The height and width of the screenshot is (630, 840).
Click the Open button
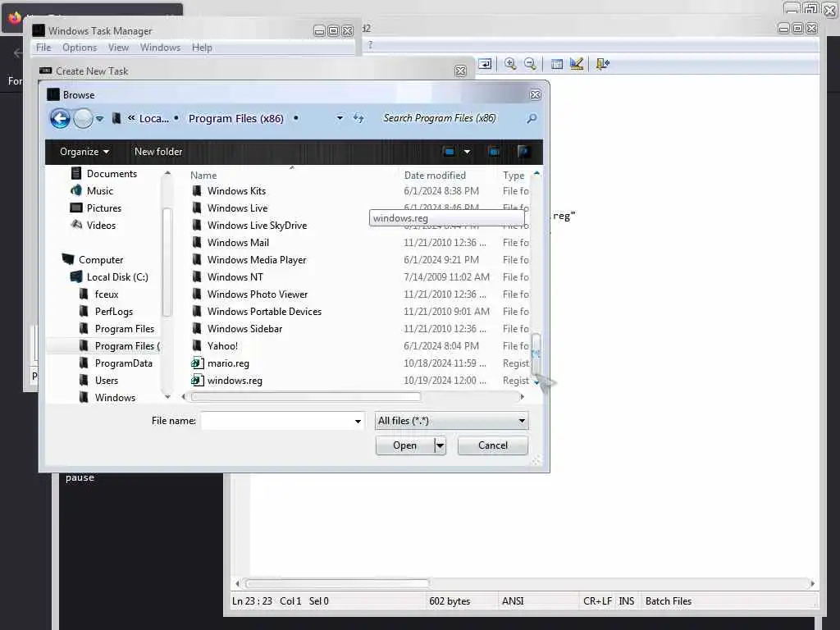tap(405, 445)
